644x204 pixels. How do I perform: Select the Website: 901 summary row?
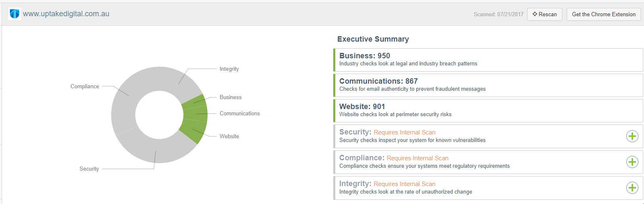tap(488, 110)
